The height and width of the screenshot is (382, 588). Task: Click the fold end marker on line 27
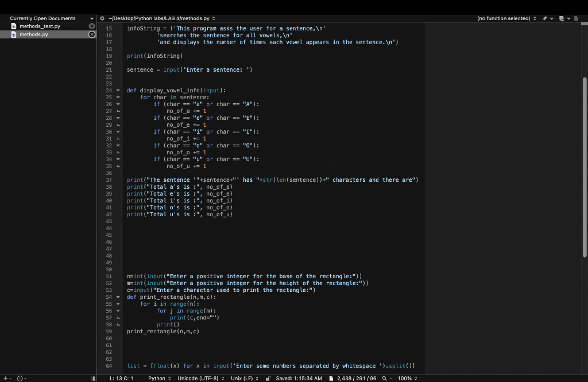pos(118,111)
